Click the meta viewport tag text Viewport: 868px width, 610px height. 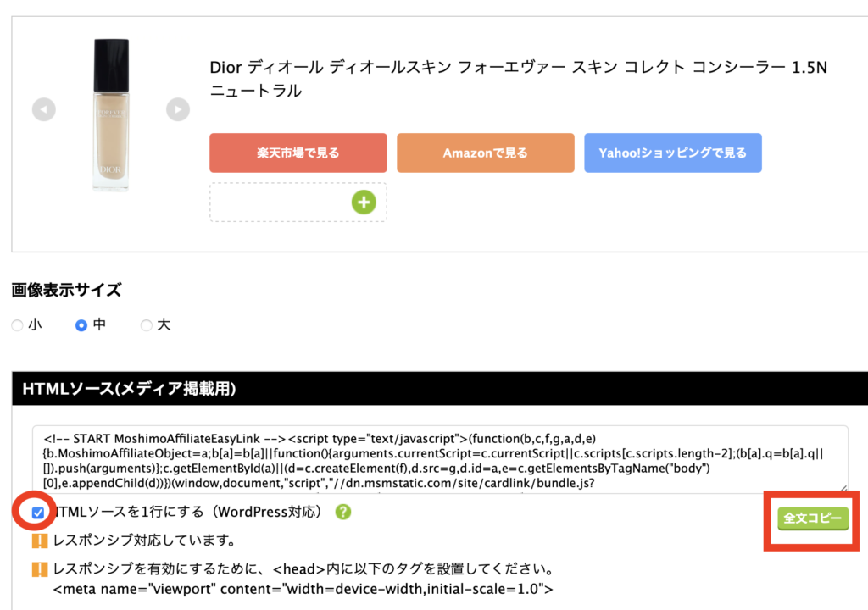303,589
